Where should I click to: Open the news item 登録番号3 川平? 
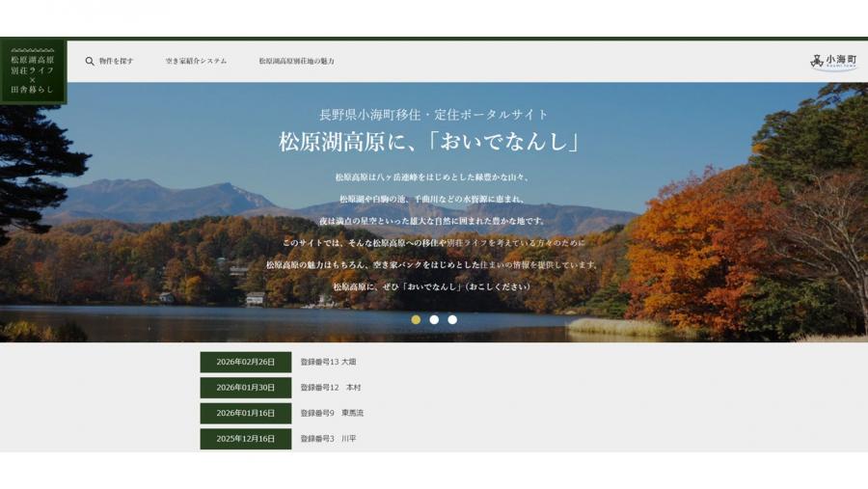coord(328,438)
